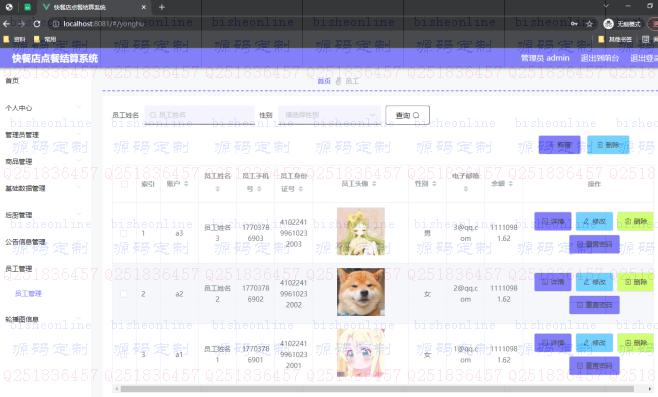This screenshot has height=397, width=658.
Task: Sort table by 员工手机号 column arrows
Action: [x=259, y=189]
